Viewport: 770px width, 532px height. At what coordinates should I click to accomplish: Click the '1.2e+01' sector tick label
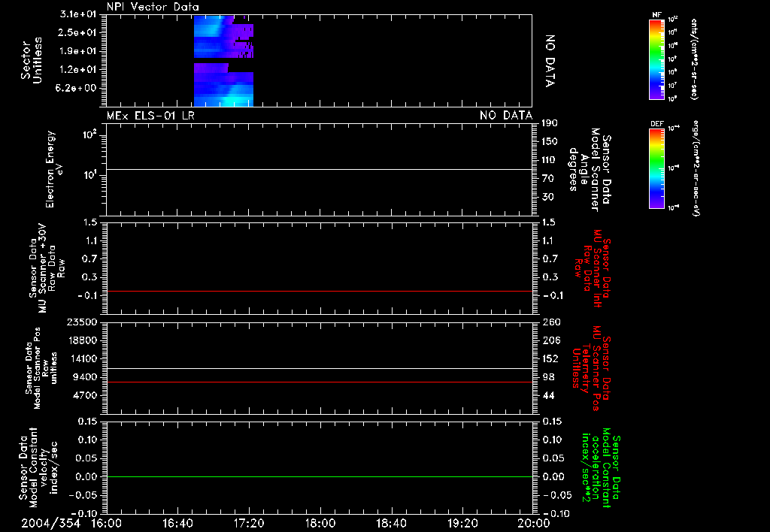pyautogui.click(x=78, y=70)
